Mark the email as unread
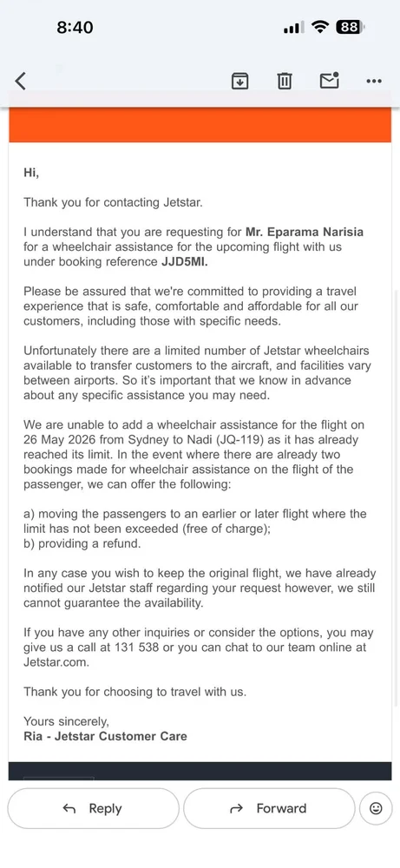This screenshot has height=868, width=400. coord(329,80)
